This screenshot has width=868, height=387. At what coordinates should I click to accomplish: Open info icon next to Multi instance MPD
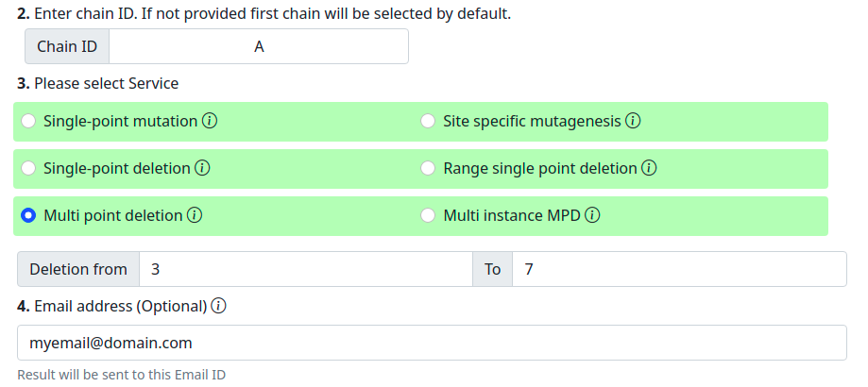592,215
